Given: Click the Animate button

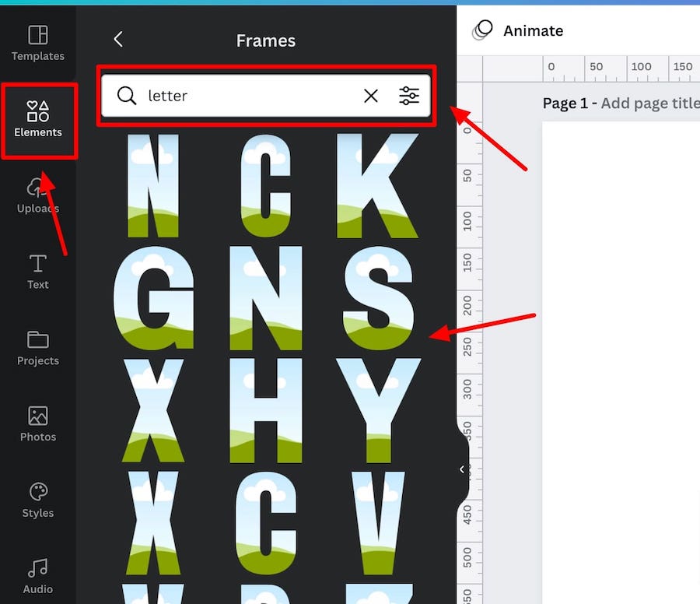Looking at the screenshot, I should pos(518,30).
